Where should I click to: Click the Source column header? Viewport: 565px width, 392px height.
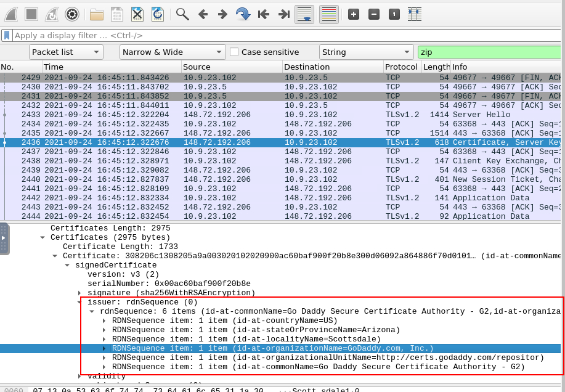(231, 67)
